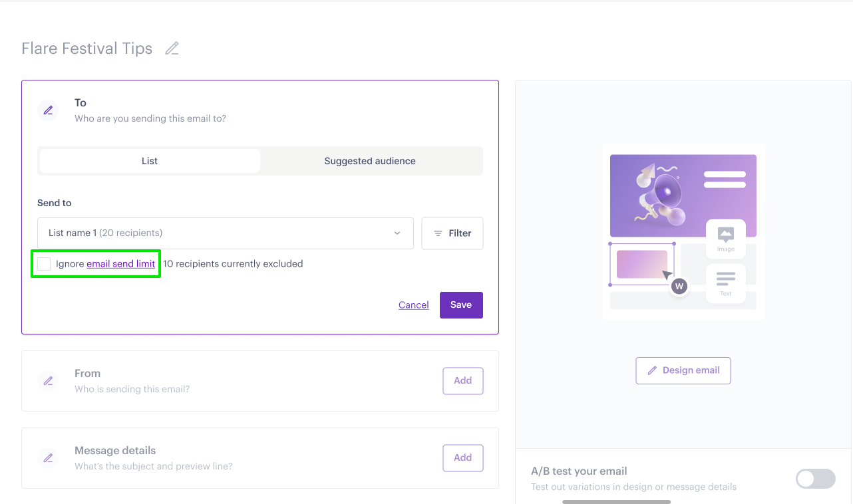Edit the campaign name with pencil icon
The height and width of the screenshot is (504, 853).
tap(172, 49)
